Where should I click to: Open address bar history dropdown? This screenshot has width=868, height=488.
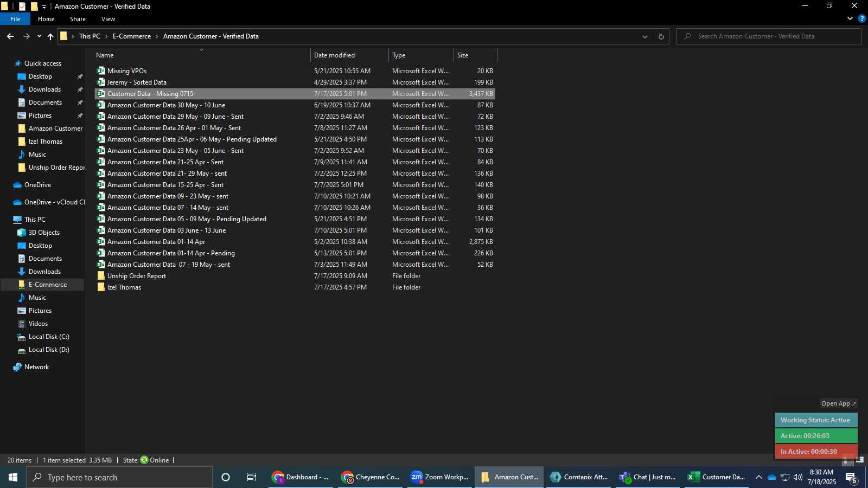point(645,37)
